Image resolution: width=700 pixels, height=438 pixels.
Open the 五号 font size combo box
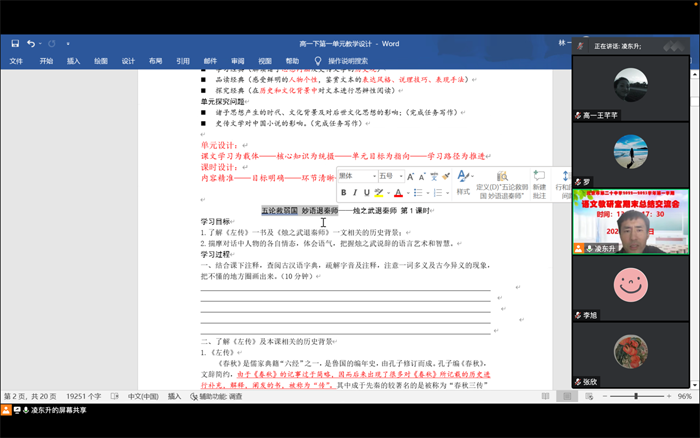tap(391, 176)
